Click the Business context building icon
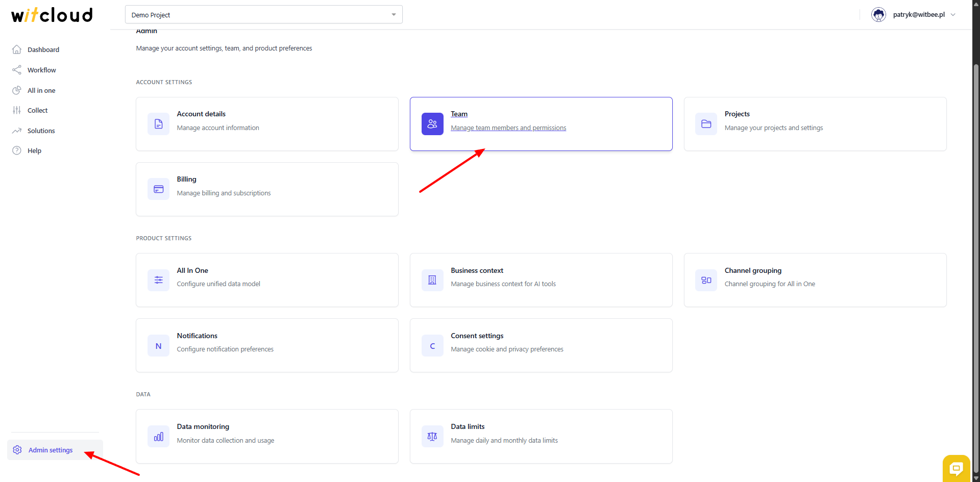Screen dimensions: 980x482 [x=432, y=280]
